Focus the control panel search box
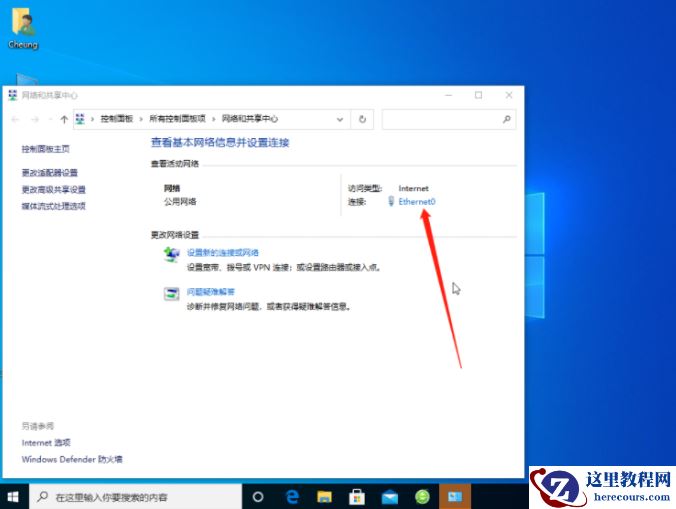Image resolution: width=676 pixels, height=509 pixels. pyautogui.click(x=448, y=119)
